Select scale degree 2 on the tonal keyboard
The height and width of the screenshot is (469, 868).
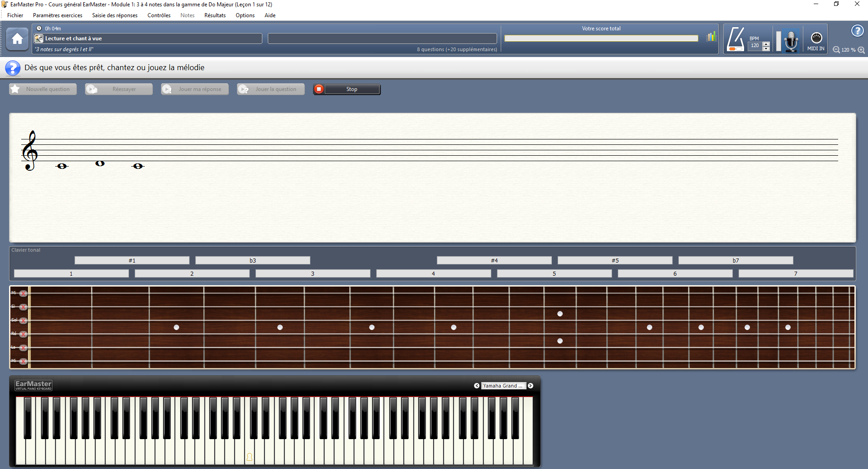click(x=192, y=273)
